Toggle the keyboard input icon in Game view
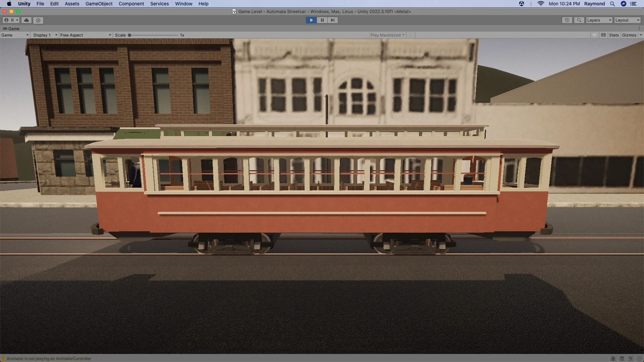The width and height of the screenshot is (644, 362). [603, 35]
